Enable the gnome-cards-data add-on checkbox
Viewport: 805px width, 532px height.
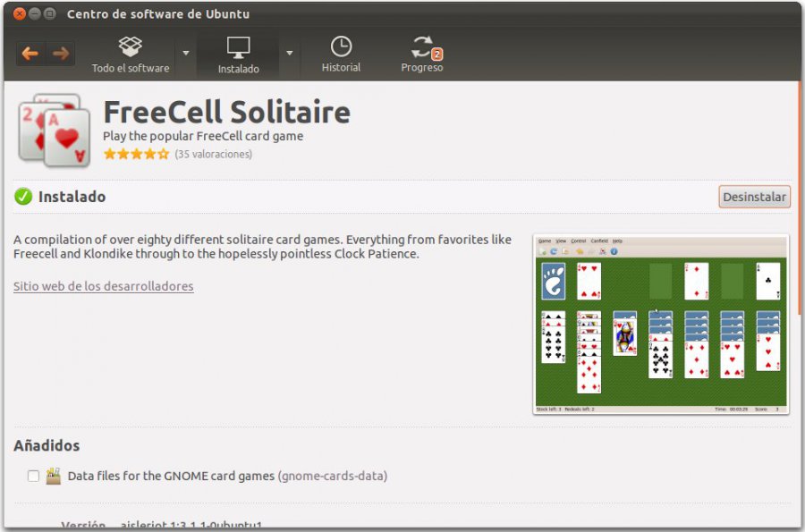[33, 476]
